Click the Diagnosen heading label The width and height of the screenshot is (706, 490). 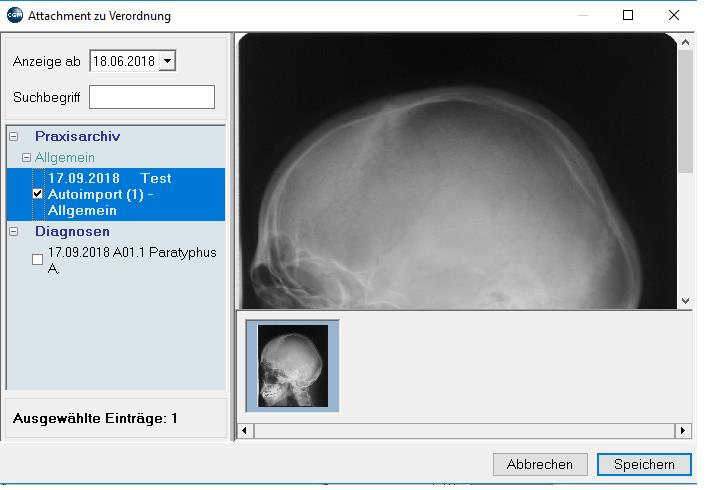72,231
